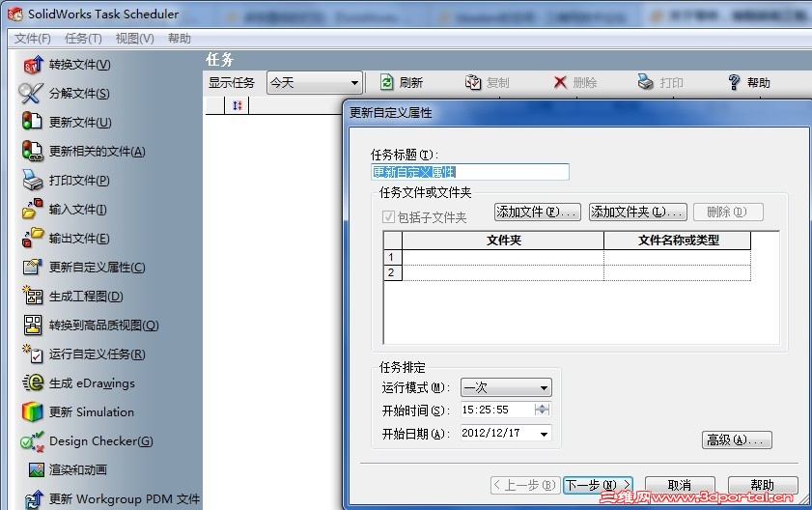812x510 pixels.
Task: Toggle the Include Subfolders (包括子文件夹) checkbox
Action: coord(388,216)
